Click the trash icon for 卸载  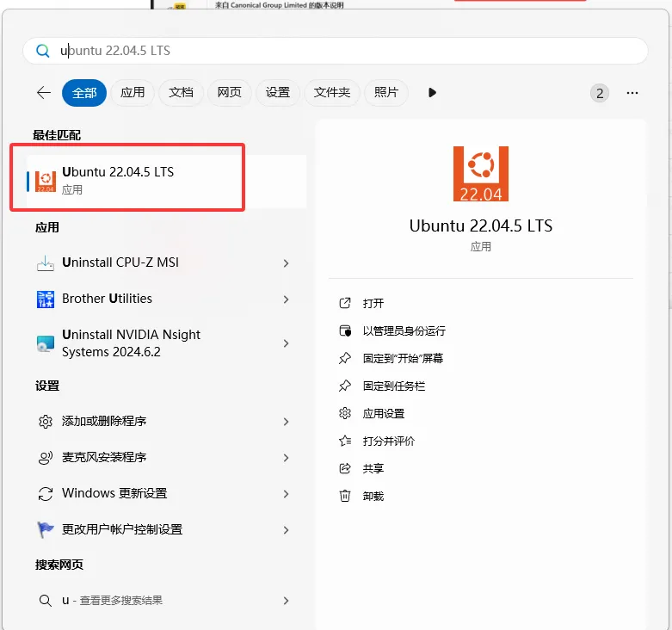(x=345, y=496)
